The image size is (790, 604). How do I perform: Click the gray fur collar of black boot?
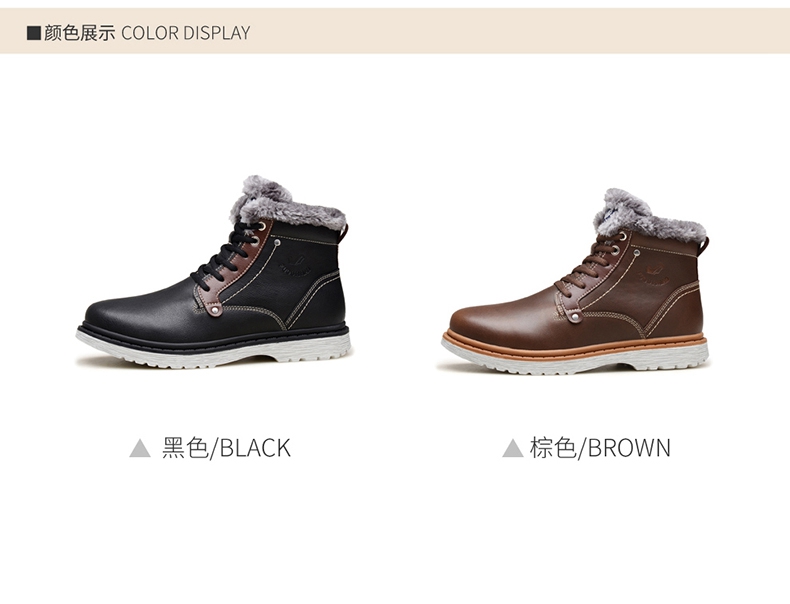(x=287, y=205)
